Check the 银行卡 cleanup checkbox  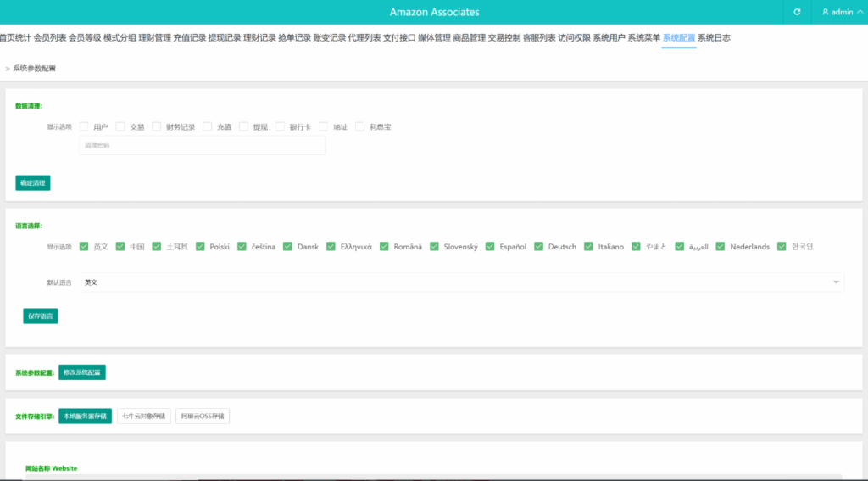[280, 126]
